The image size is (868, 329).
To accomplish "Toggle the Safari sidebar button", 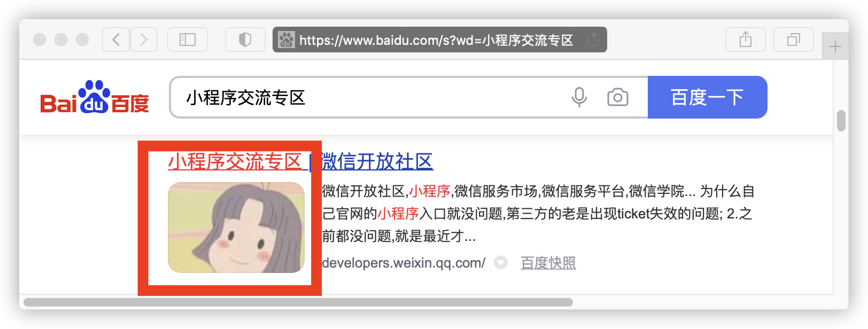I will pos(188,40).
